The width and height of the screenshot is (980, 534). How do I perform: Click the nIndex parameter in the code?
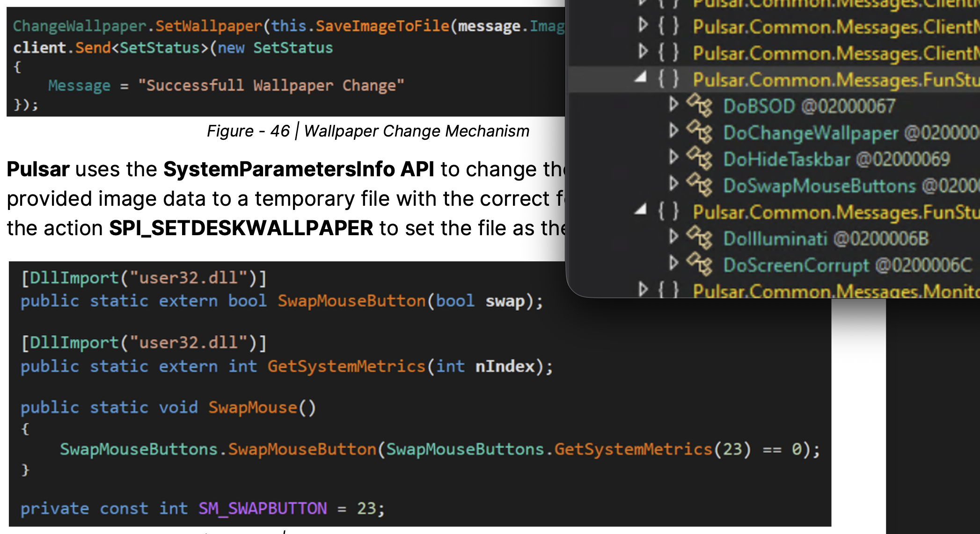tap(505, 366)
